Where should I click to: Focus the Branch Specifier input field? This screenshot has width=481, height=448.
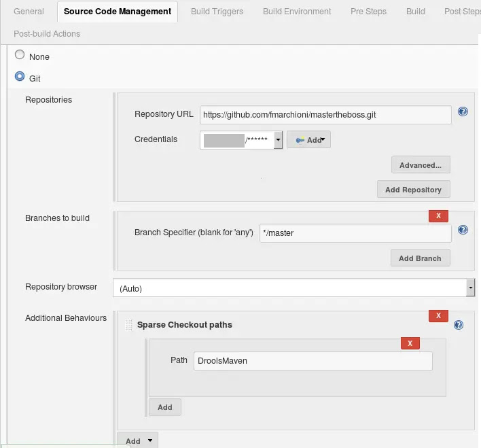pyautogui.click(x=355, y=233)
